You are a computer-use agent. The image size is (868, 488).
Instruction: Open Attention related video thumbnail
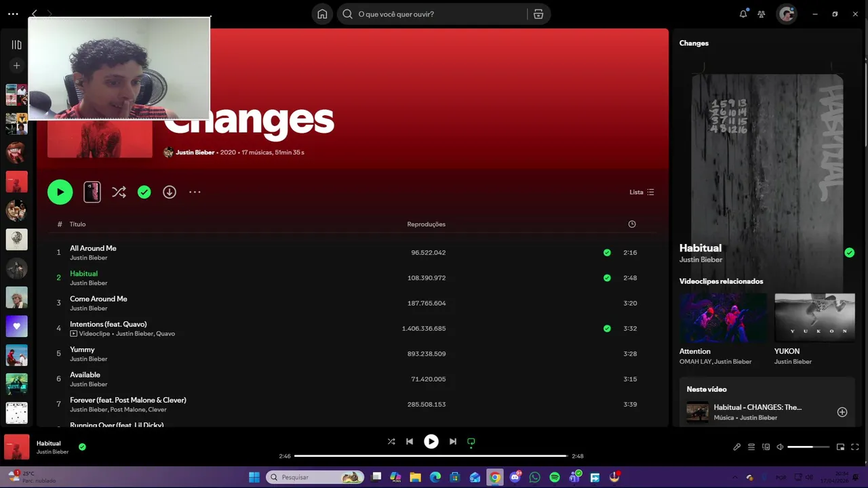pos(724,318)
